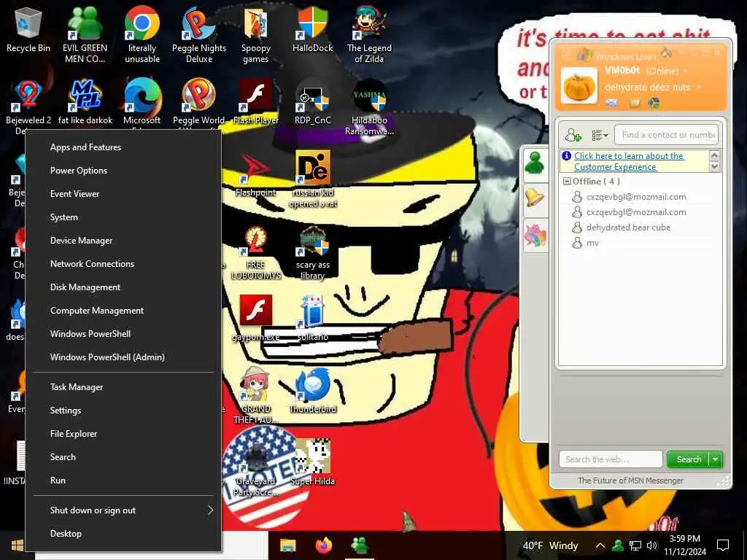Switch to the bell alerts tab in Messenger
The width and height of the screenshot is (747, 560).
(535, 198)
